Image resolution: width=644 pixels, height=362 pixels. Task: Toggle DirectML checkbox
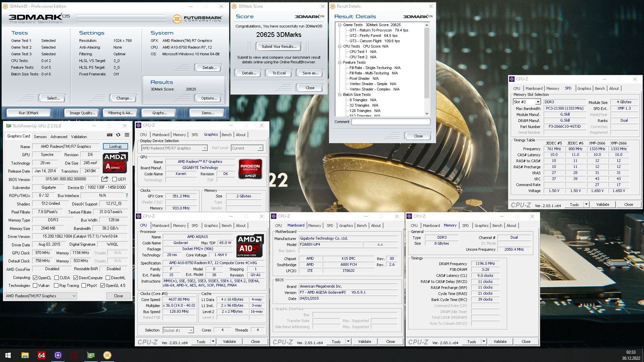coord(108,278)
